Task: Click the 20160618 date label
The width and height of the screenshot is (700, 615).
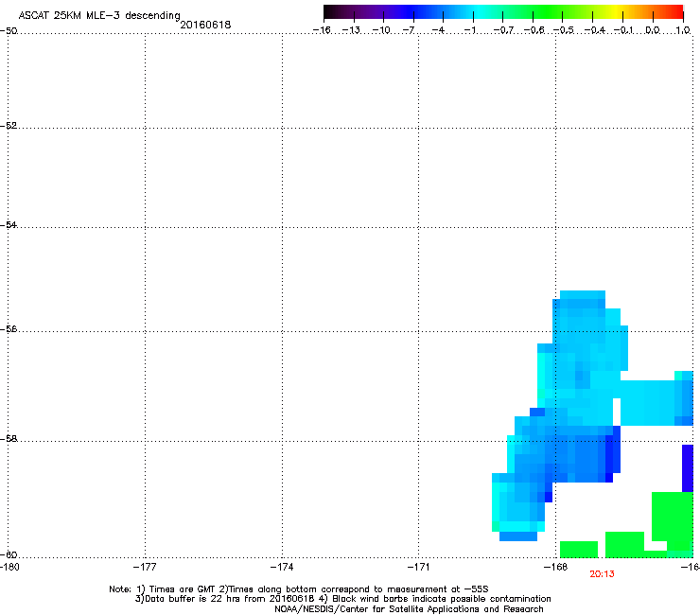Action: [x=205, y=25]
